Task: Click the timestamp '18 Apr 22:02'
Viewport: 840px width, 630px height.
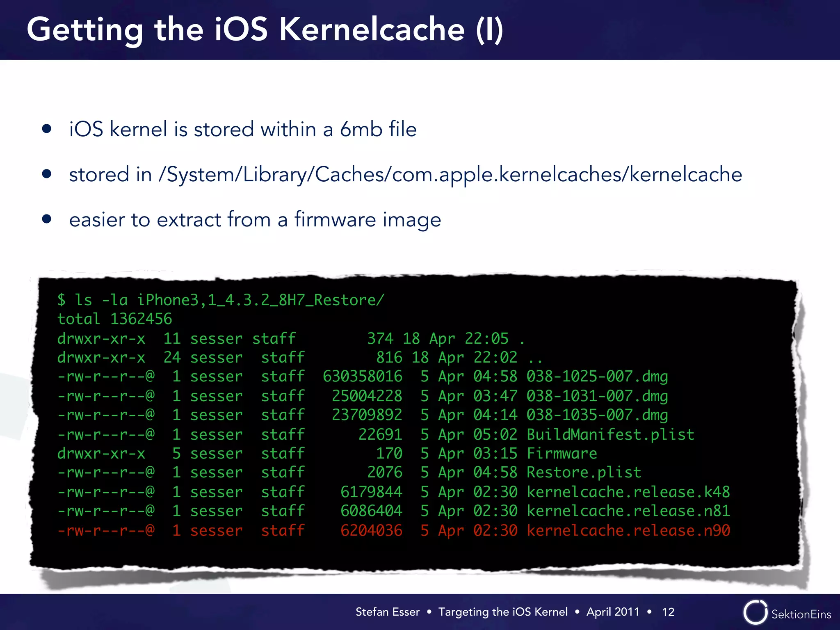Action: 464,358
